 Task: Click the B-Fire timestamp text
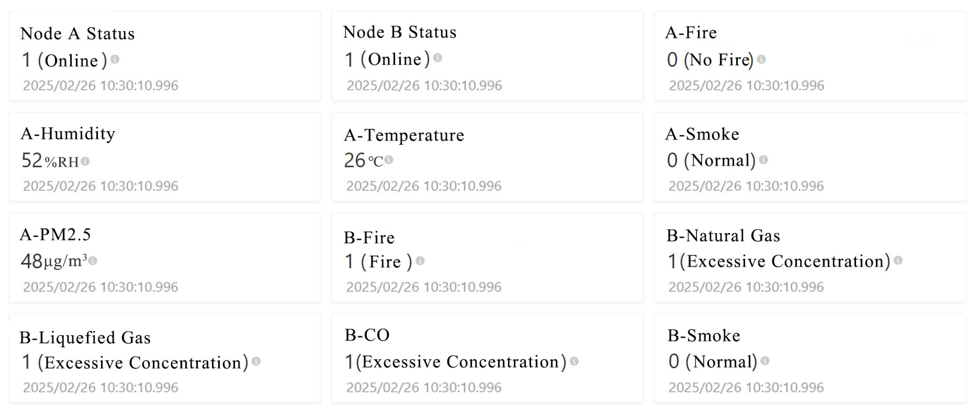[424, 287]
